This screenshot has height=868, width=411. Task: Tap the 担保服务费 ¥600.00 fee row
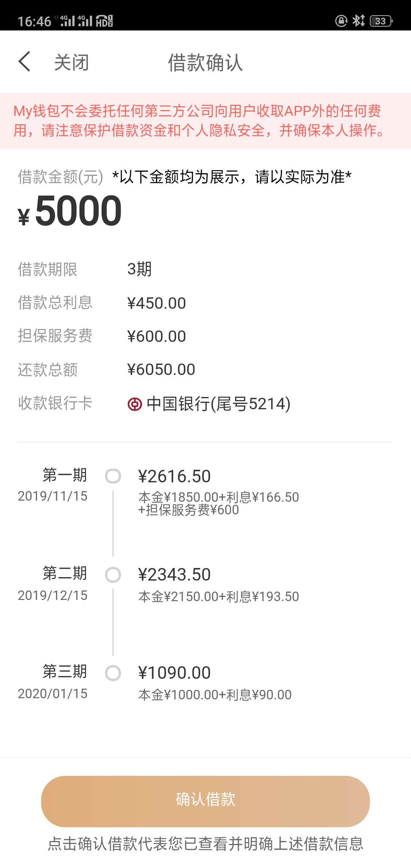point(205,336)
